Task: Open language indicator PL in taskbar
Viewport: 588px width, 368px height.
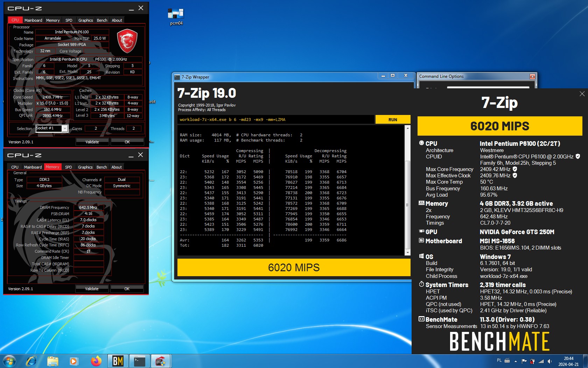Action: [499, 360]
